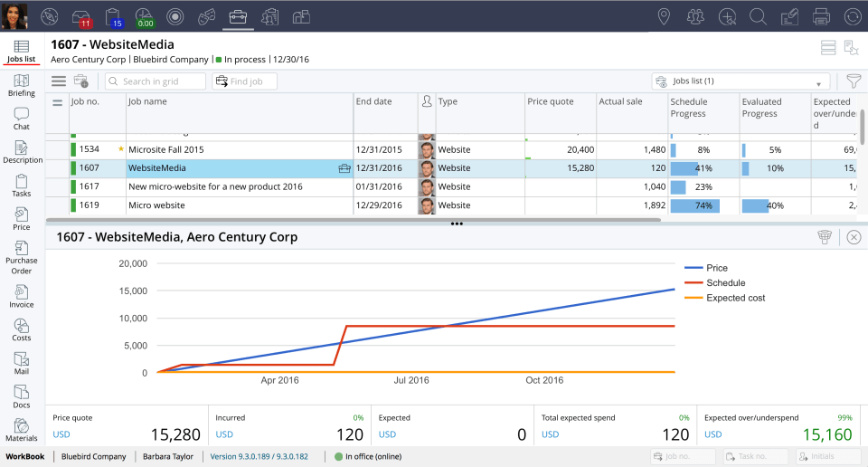Open the compass navigation icon
The width and height of the screenshot is (868, 467).
pos(49,17)
